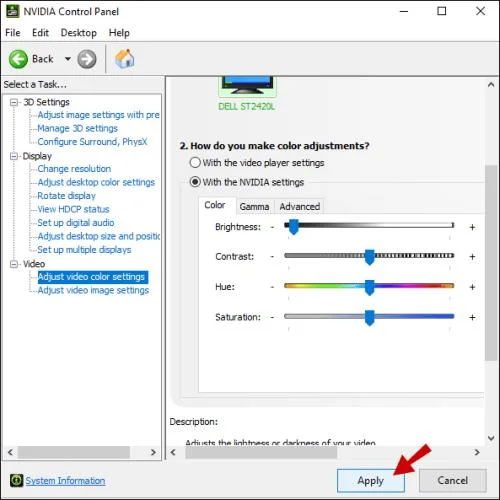Decrease Brightness with the minus button

272,227
